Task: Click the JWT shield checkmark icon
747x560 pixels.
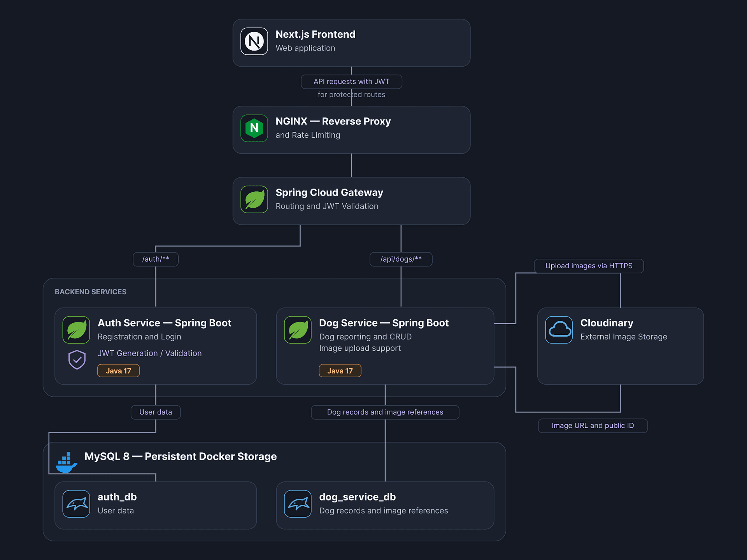Action: point(77,360)
